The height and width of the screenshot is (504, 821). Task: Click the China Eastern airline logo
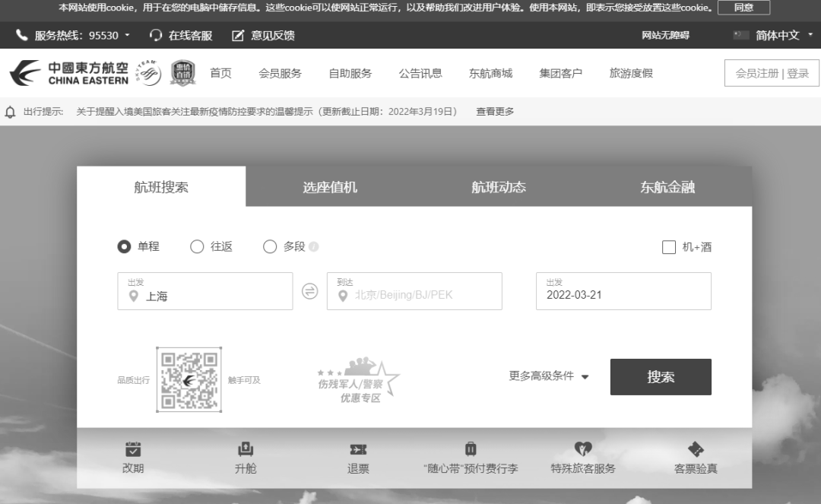tap(69, 73)
